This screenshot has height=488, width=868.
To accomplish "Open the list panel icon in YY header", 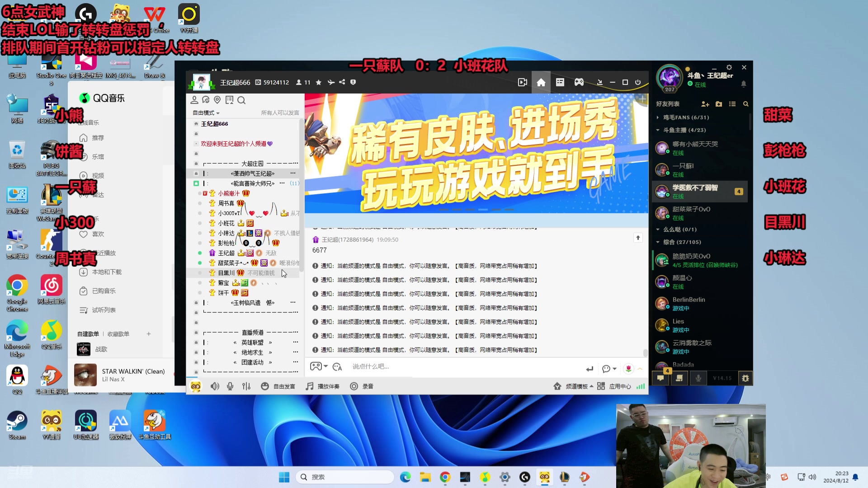I will pyautogui.click(x=560, y=82).
